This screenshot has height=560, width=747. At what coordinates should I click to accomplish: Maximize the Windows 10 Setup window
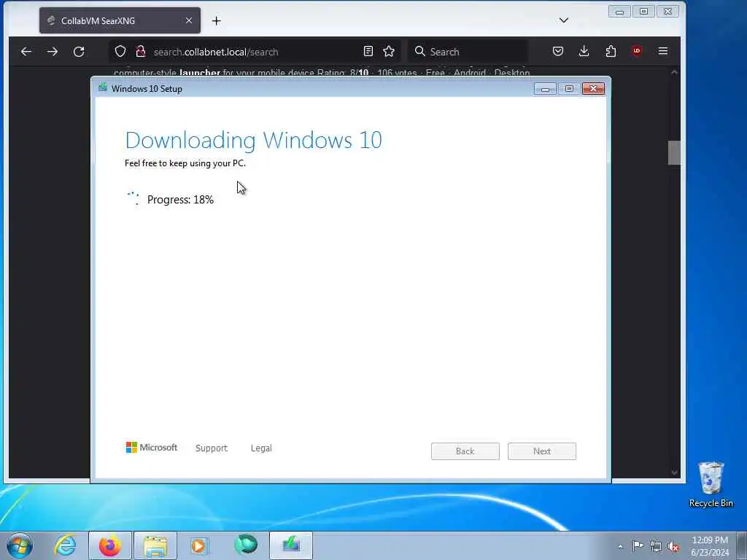[x=569, y=89]
